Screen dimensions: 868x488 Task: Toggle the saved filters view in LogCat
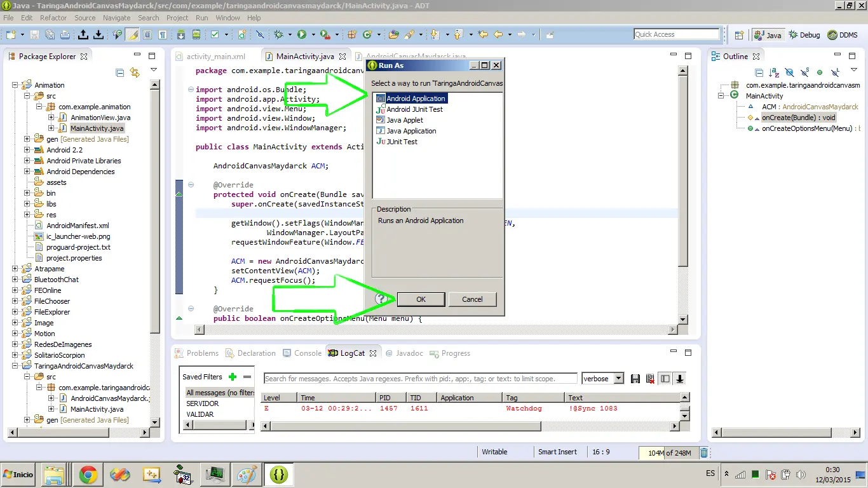click(x=665, y=379)
